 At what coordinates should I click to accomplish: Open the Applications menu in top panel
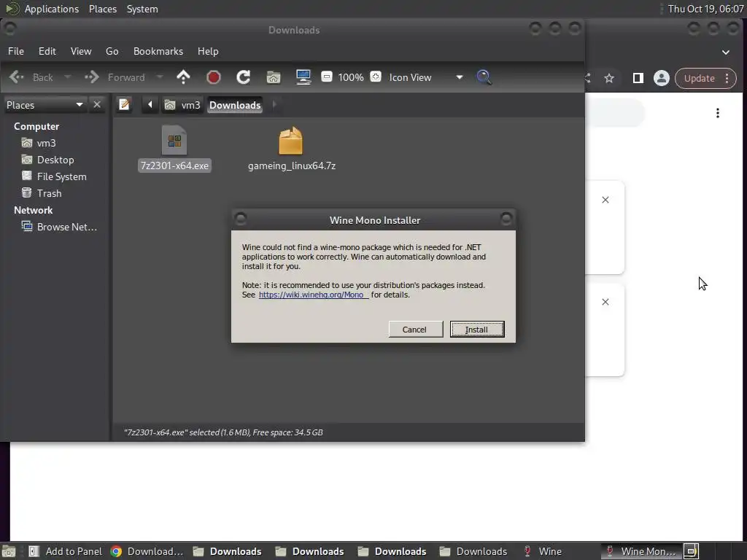(52, 9)
